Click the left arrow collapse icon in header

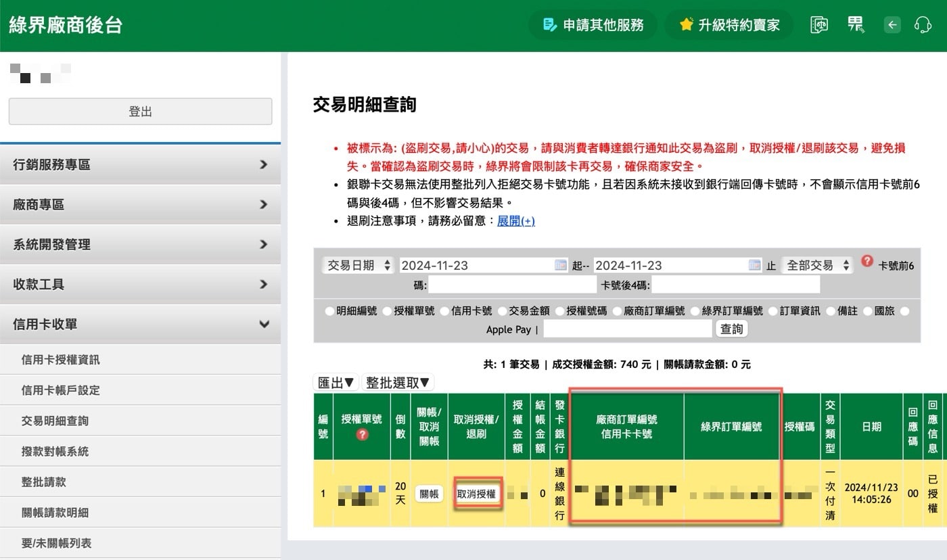(x=892, y=25)
